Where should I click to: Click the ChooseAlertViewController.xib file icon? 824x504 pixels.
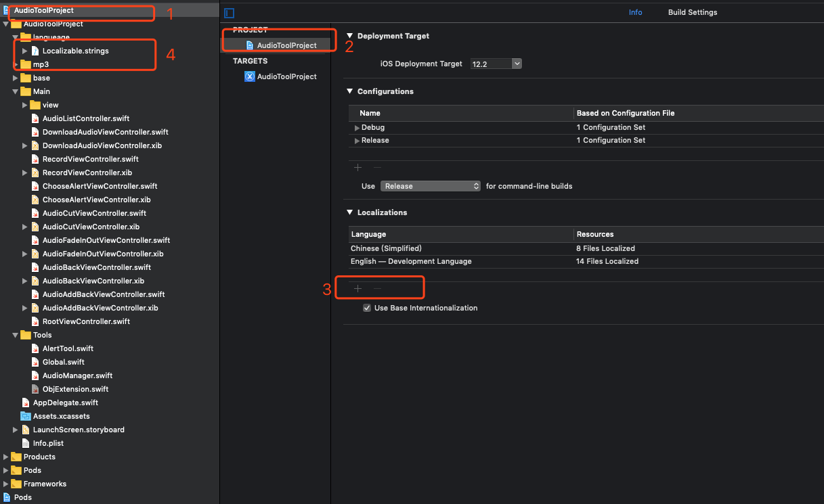(35, 200)
